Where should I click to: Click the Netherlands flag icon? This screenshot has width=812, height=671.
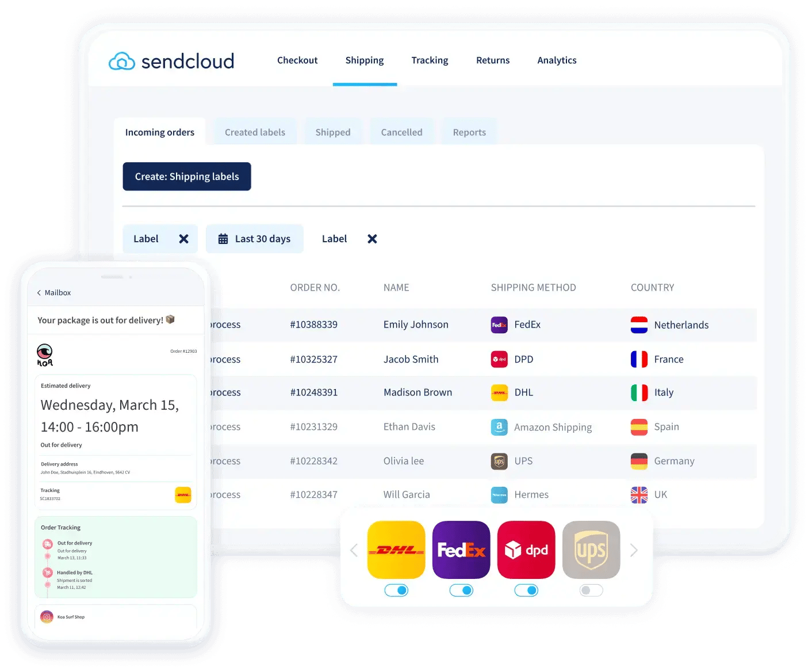tap(639, 325)
